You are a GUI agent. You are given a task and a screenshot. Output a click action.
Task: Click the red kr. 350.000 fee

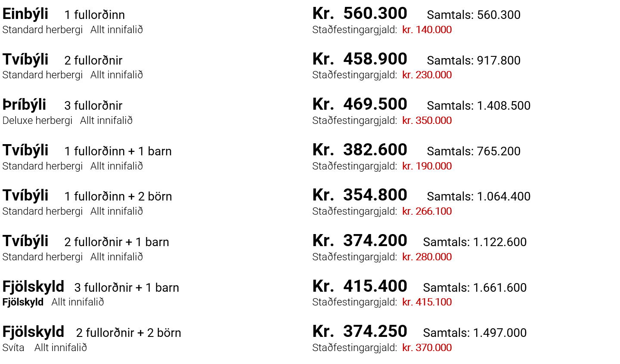point(427,120)
